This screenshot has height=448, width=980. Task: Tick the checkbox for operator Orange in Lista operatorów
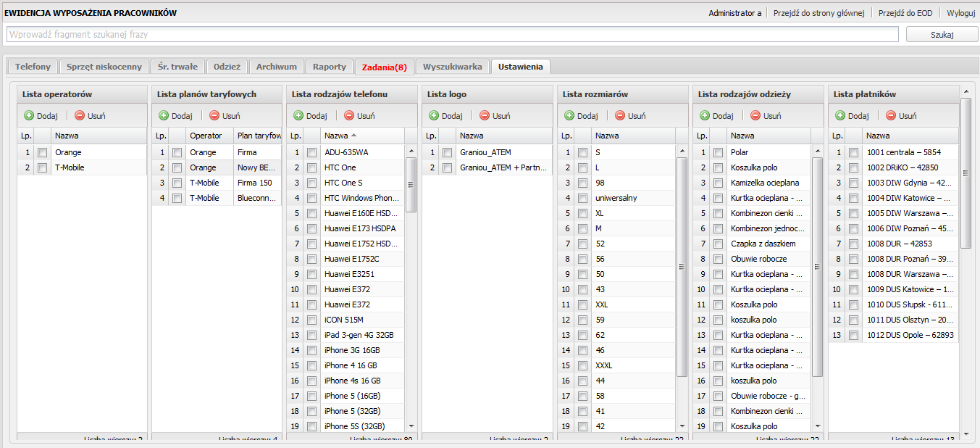(42, 152)
